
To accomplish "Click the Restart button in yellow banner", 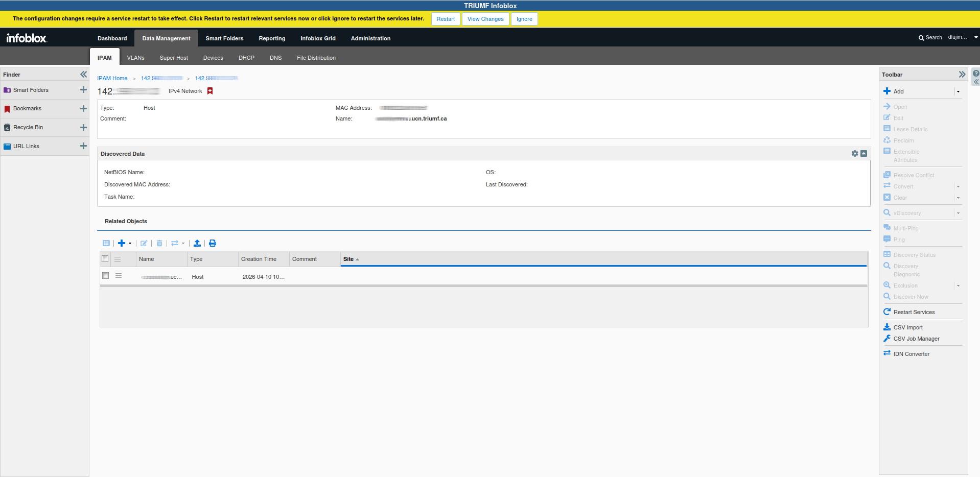I will click(x=445, y=19).
